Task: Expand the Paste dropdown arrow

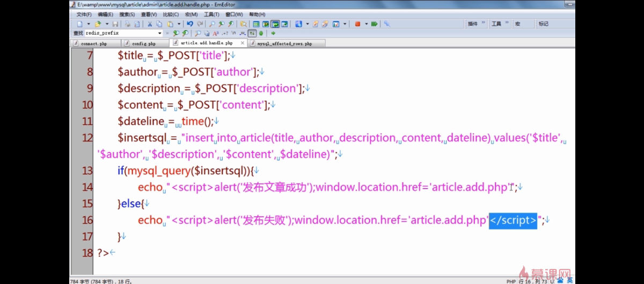Action: tap(179, 24)
